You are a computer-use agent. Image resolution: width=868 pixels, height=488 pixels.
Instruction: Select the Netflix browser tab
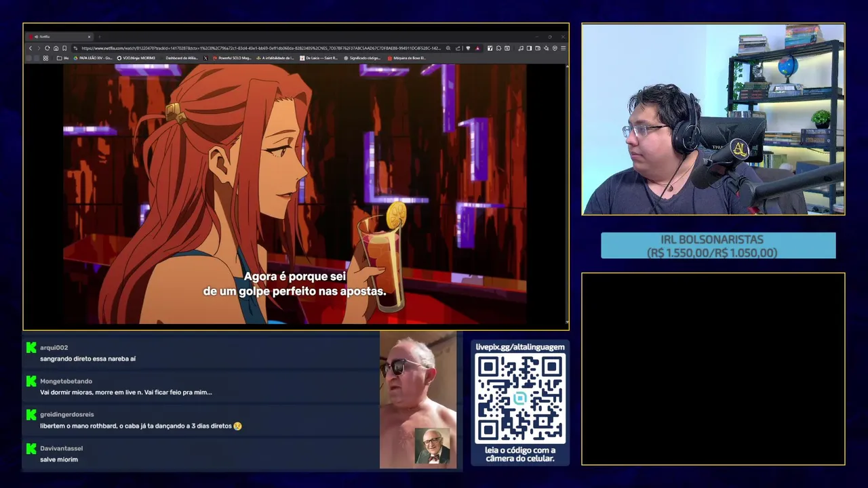[x=59, y=37]
